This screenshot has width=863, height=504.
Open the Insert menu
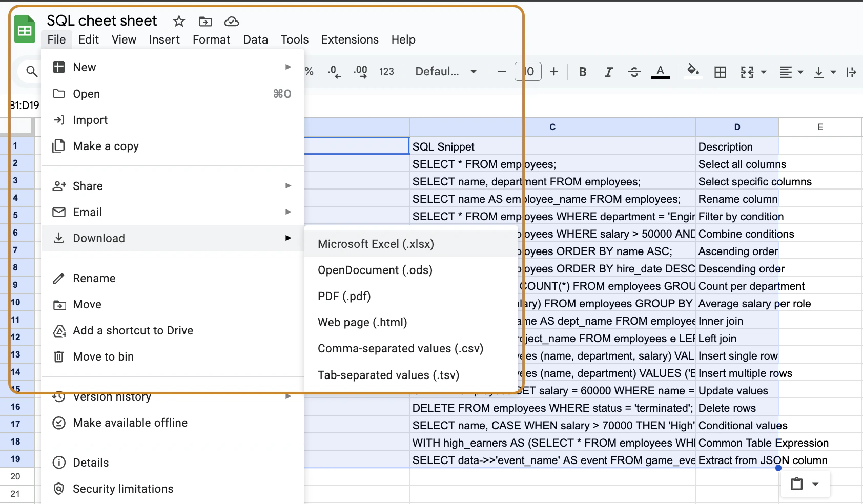165,39
